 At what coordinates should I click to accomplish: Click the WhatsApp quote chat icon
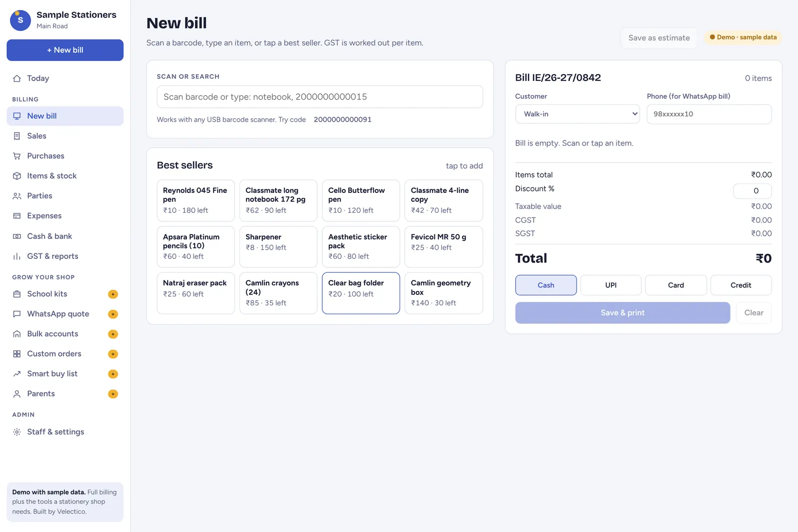click(x=17, y=314)
